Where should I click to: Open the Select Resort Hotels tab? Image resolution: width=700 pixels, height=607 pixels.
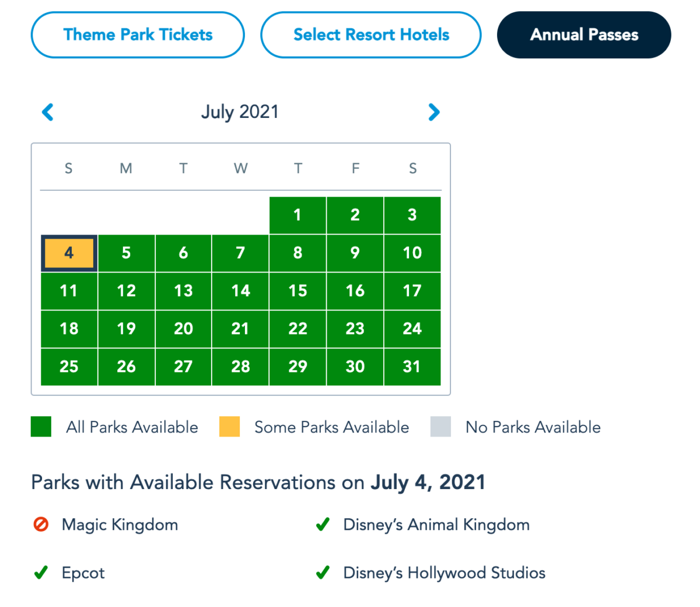pyautogui.click(x=371, y=35)
